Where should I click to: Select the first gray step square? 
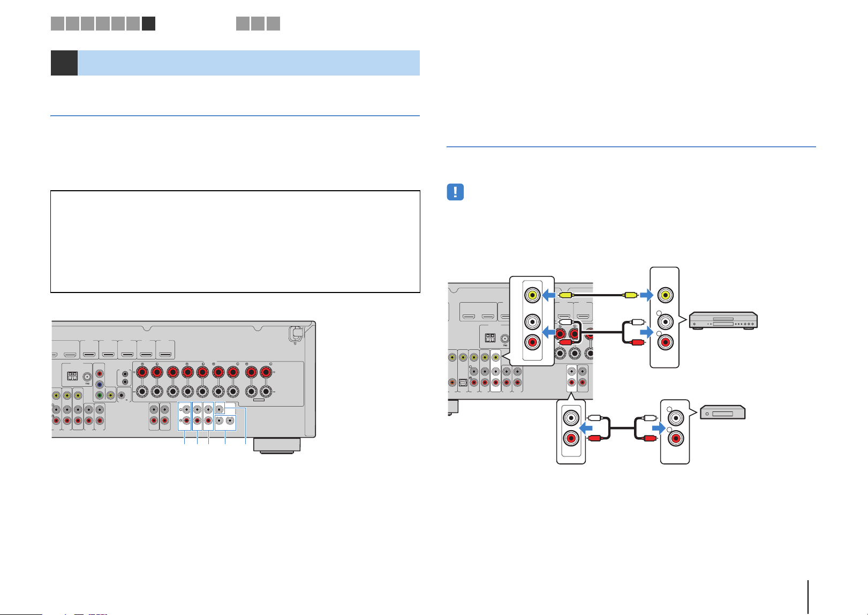(x=58, y=24)
